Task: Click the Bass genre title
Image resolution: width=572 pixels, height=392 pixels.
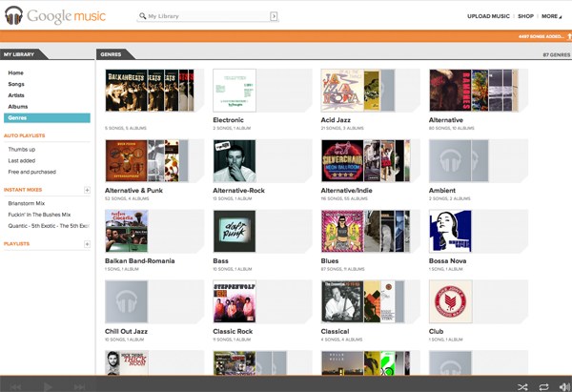Action: 221,261
